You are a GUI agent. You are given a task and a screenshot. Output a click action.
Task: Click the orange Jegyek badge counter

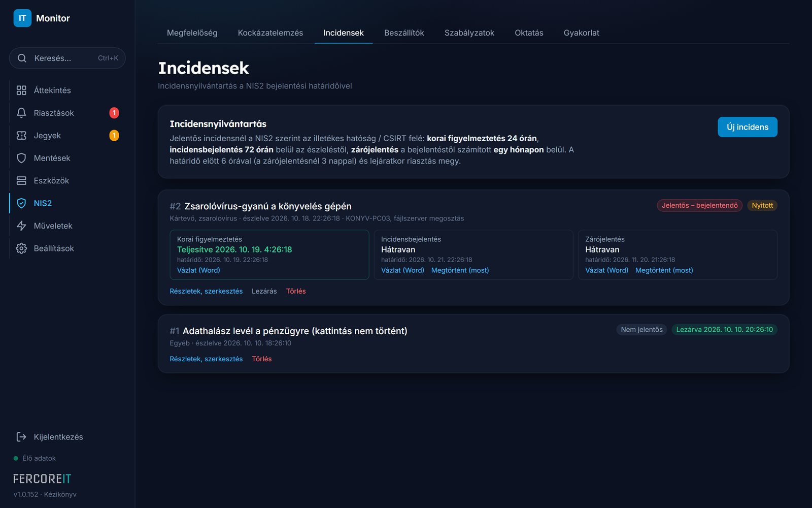tap(114, 136)
